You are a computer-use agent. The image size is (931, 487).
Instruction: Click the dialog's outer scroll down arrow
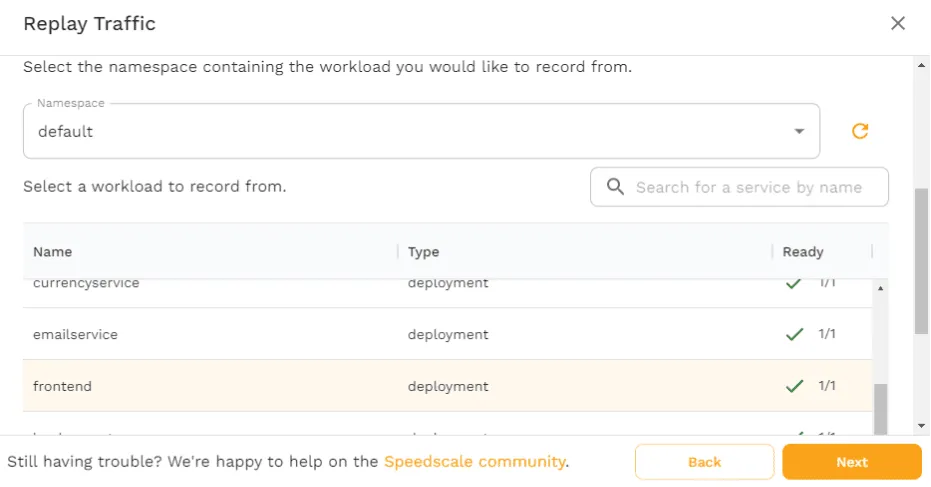(921, 426)
